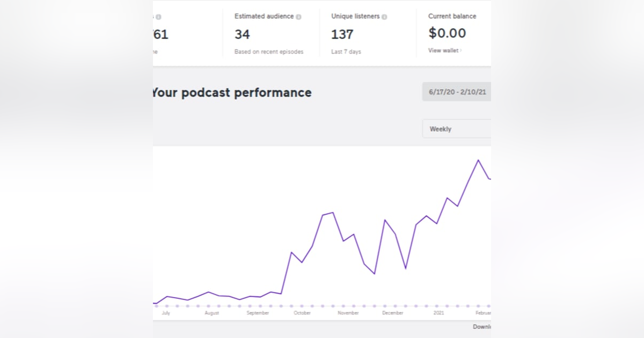This screenshot has height=338, width=644.
Task: Click the Your podcast performance heading
Action: click(x=232, y=92)
